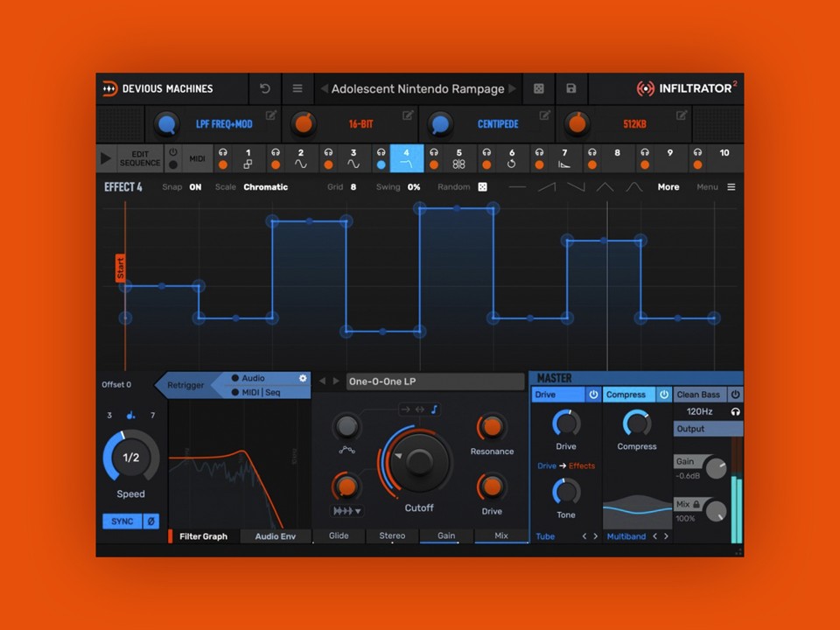
Task: Open retrigger settings gear icon
Action: pos(303,378)
